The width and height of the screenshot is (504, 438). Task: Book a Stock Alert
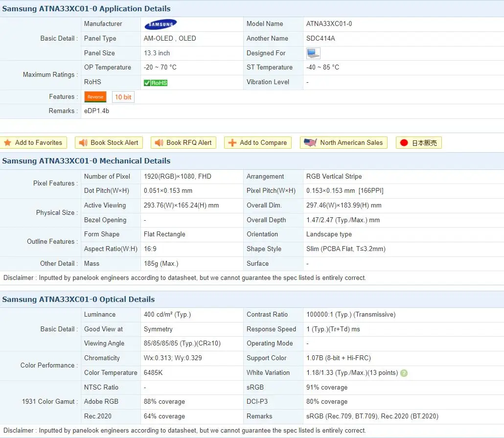point(109,142)
